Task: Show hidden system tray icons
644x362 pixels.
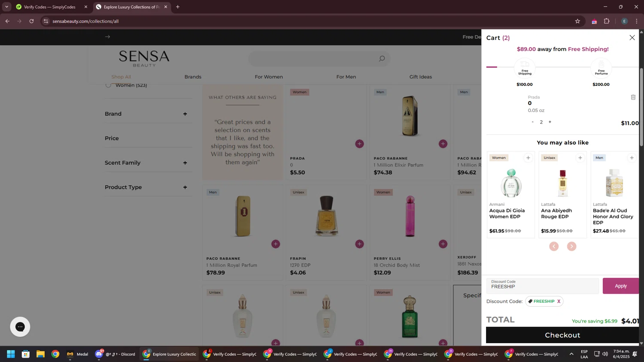Action: click(x=571, y=354)
